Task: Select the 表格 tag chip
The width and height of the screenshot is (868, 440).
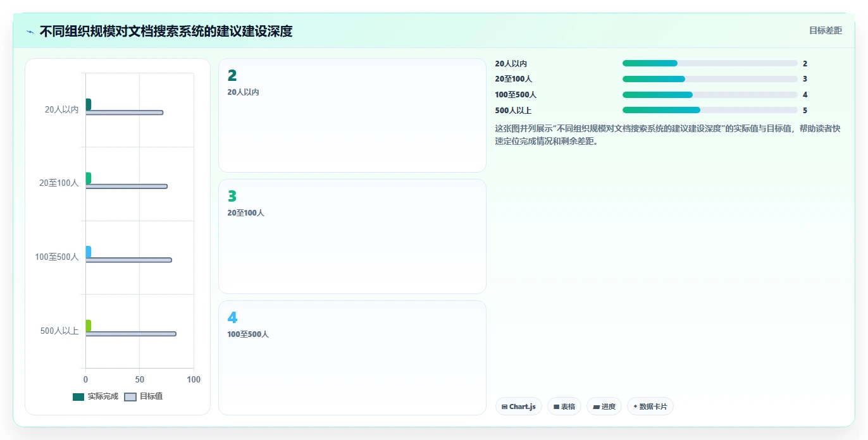Action: pos(564,406)
